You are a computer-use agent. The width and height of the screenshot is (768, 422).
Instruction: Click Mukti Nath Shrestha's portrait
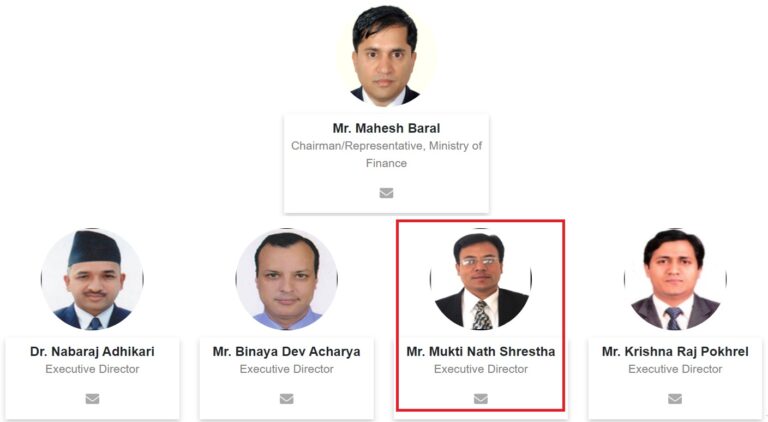coord(480,279)
